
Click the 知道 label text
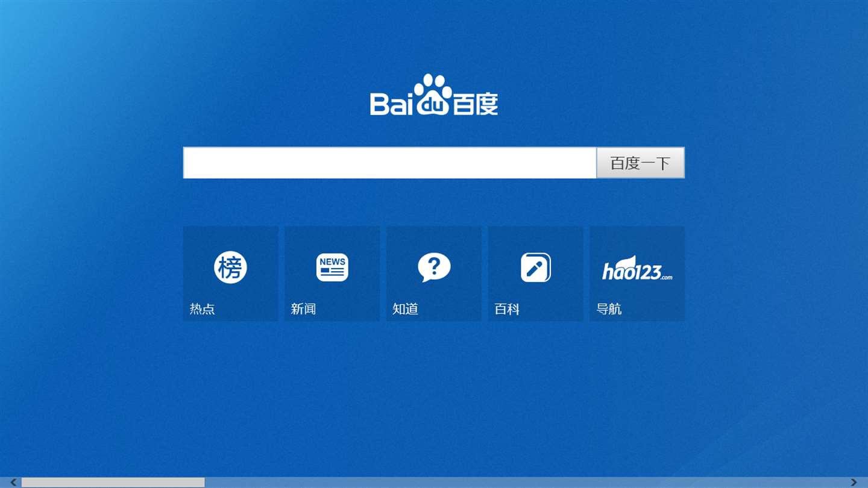click(405, 309)
